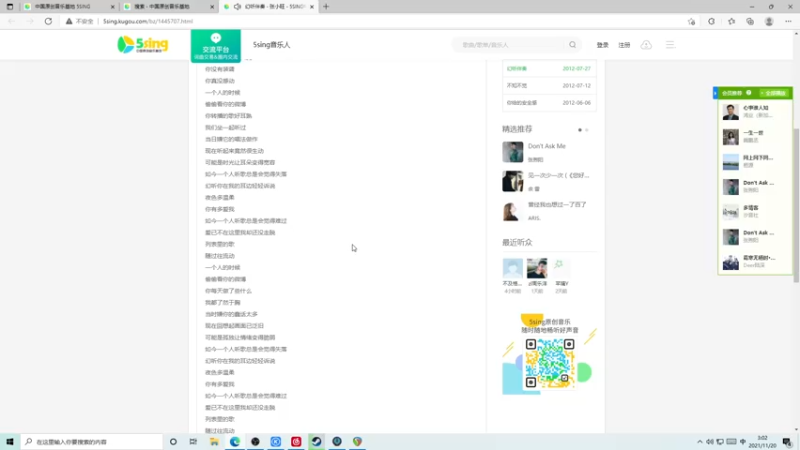Click the 5sing app QR code image

coord(550,363)
